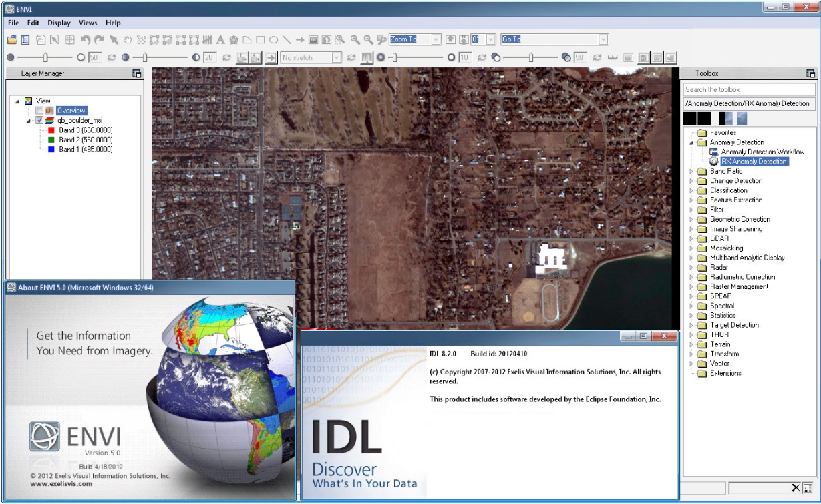The width and height of the screenshot is (821, 504).
Task: Open the rotation angle dropdown
Action: tap(490, 39)
